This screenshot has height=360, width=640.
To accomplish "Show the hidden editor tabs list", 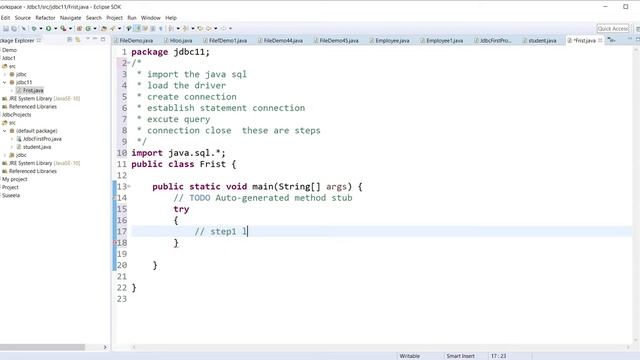I will click(x=611, y=40).
